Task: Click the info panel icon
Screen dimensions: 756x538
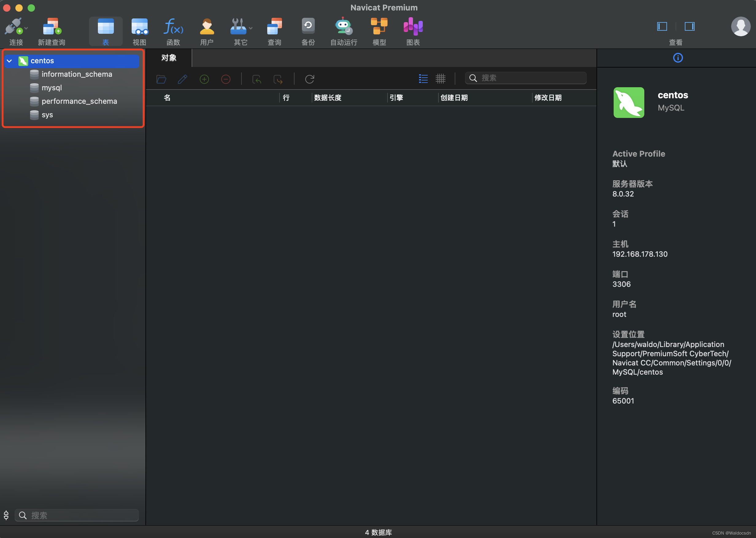Action: coord(677,58)
